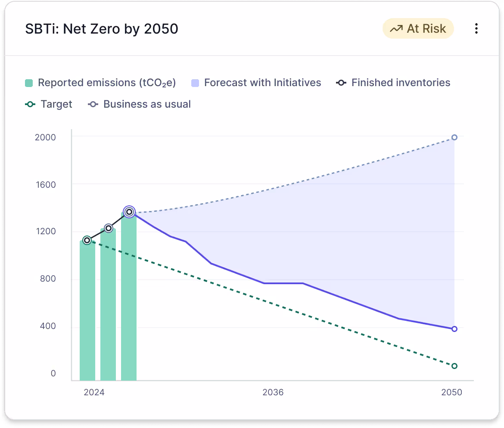Select the first finished inventory point

[x=87, y=240]
